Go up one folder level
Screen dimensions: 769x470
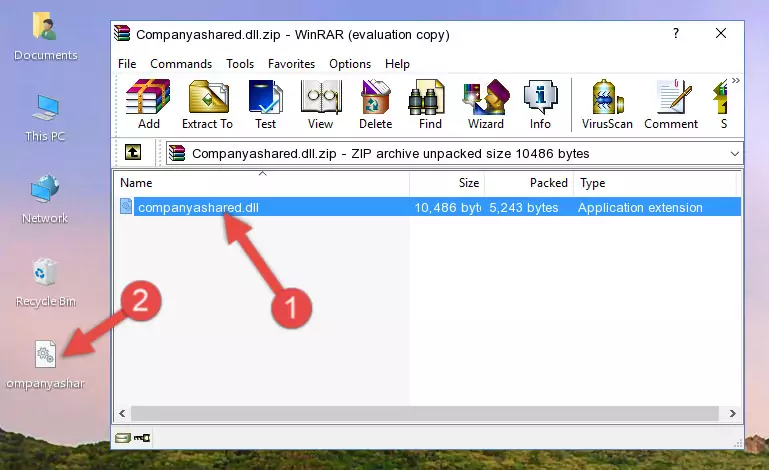click(133, 153)
